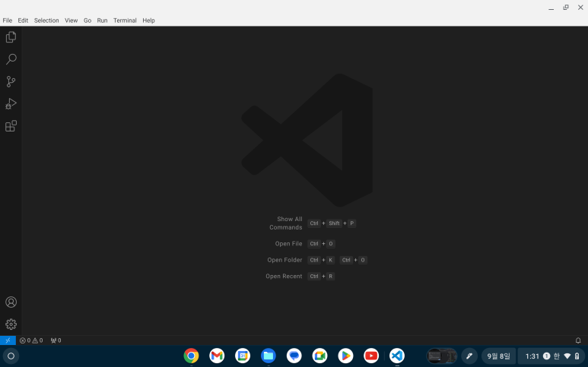
Task: Open the View menu
Action: pos(72,21)
